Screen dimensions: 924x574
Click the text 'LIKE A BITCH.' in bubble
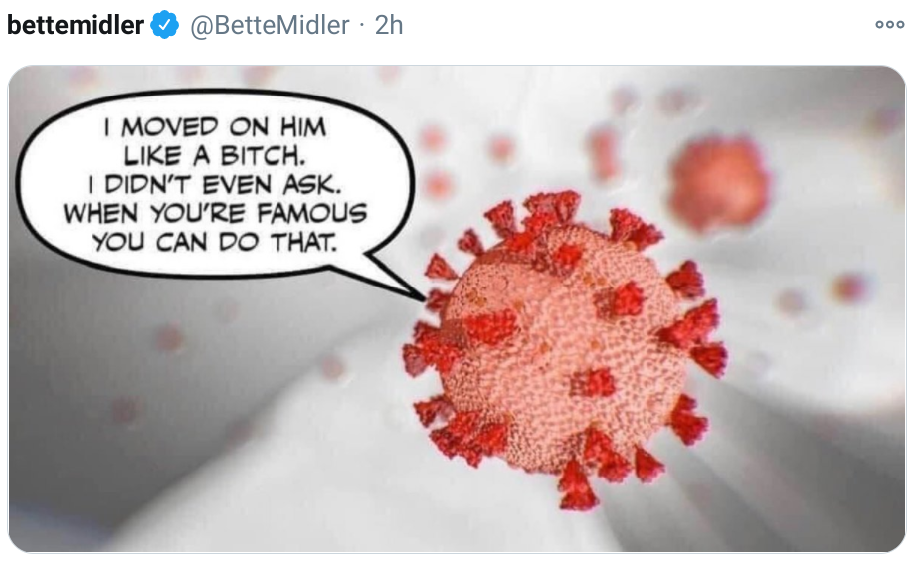pos(215,155)
